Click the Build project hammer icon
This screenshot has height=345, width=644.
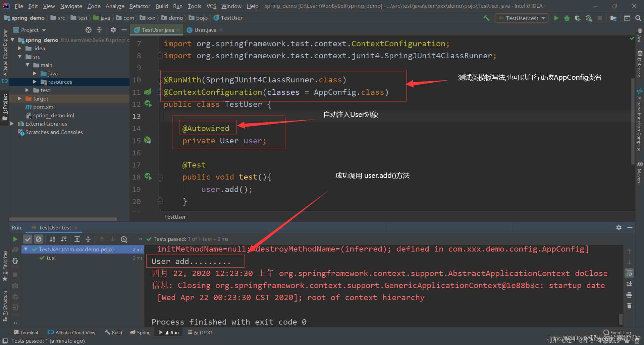[x=486, y=18]
